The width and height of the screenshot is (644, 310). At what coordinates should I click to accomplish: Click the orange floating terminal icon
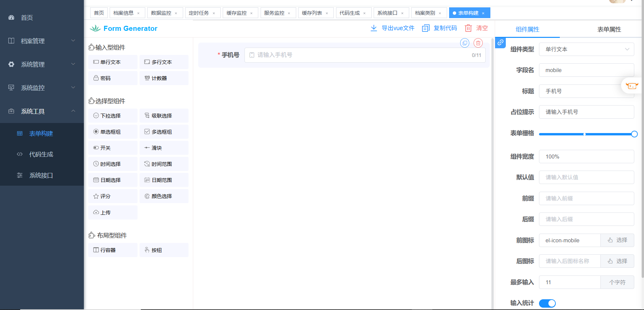(x=632, y=86)
